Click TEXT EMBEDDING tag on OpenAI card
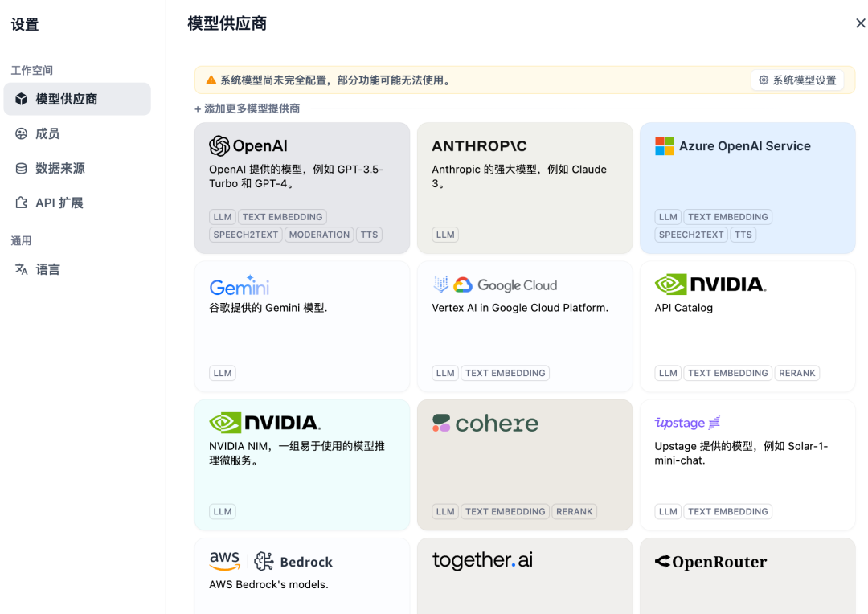Viewport: 868px width, 614px height. pyautogui.click(x=282, y=217)
